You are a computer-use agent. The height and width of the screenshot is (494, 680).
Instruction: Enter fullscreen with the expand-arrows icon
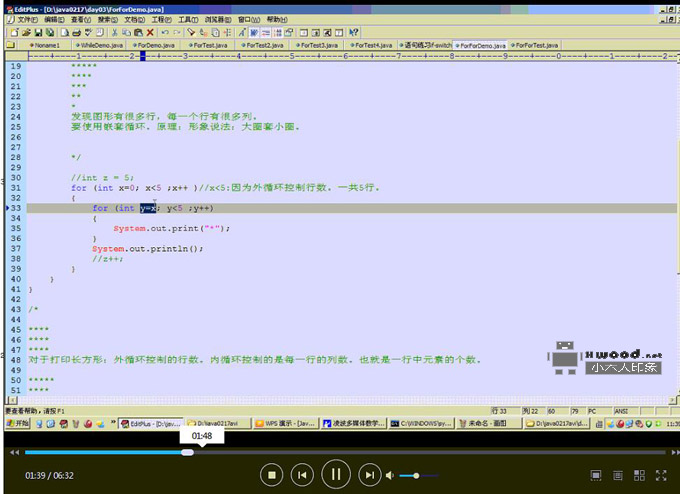click(661, 475)
